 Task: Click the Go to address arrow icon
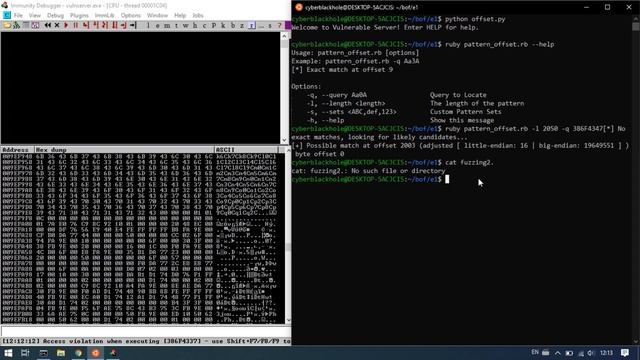point(133,25)
